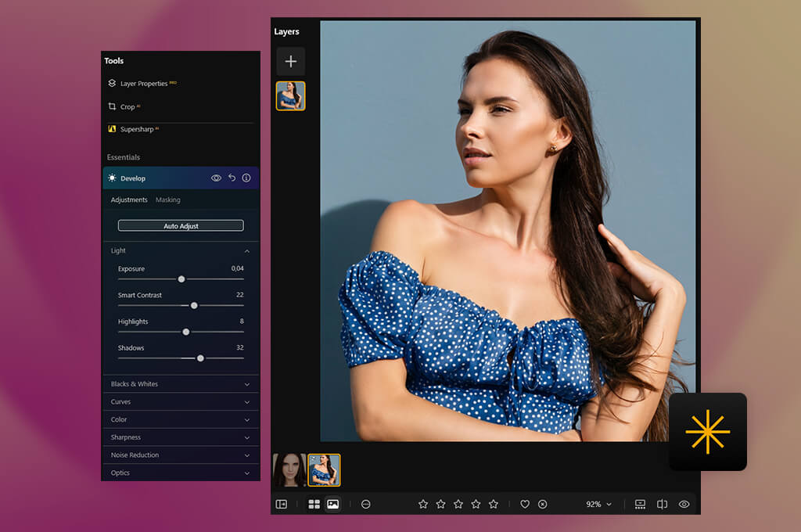
Task: Toggle before/after compare view
Action: [662, 505]
